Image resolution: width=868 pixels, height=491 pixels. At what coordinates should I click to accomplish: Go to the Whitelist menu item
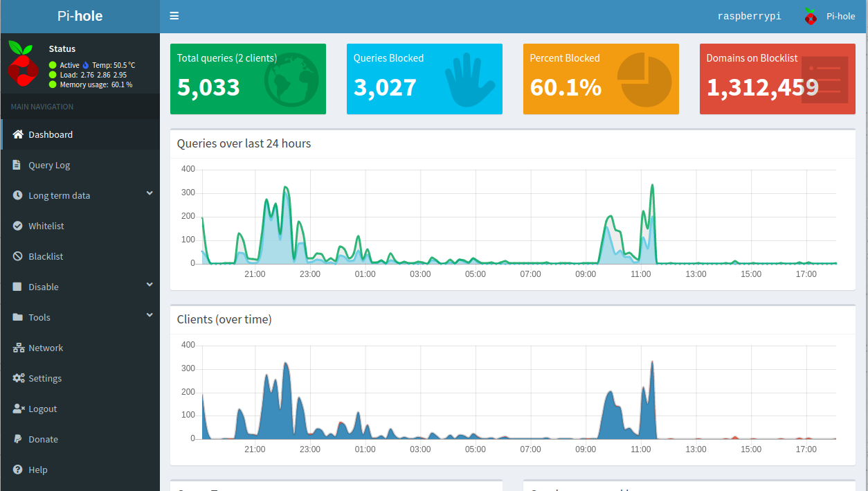coord(80,226)
